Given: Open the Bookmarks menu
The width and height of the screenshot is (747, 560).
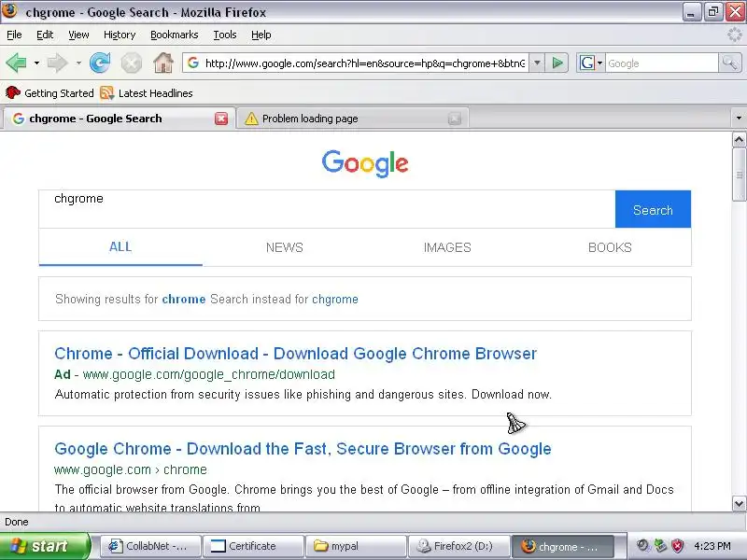Looking at the screenshot, I should click(174, 35).
